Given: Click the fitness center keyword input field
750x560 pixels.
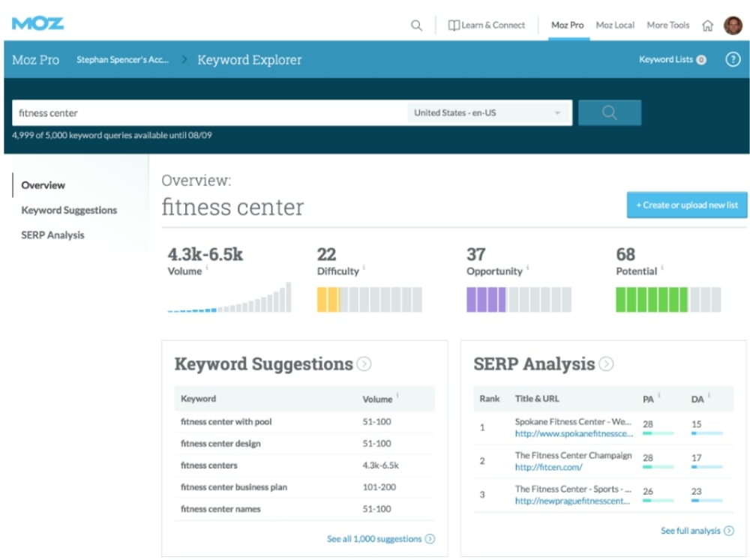Looking at the screenshot, I should point(209,113).
